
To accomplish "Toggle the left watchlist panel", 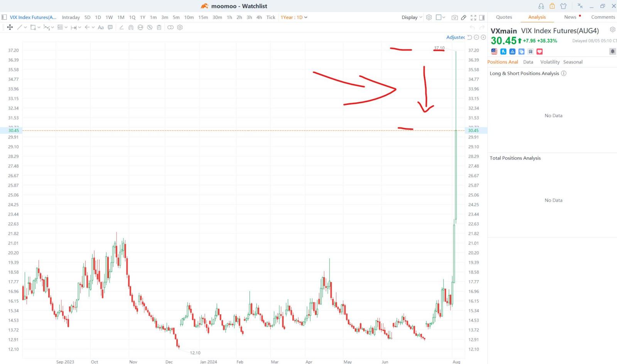I will point(4,17).
